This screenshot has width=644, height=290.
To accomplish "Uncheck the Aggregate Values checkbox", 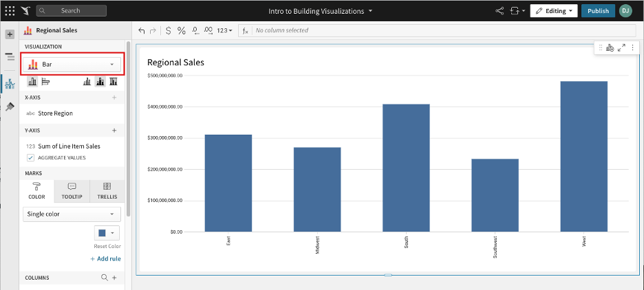I will (30, 157).
